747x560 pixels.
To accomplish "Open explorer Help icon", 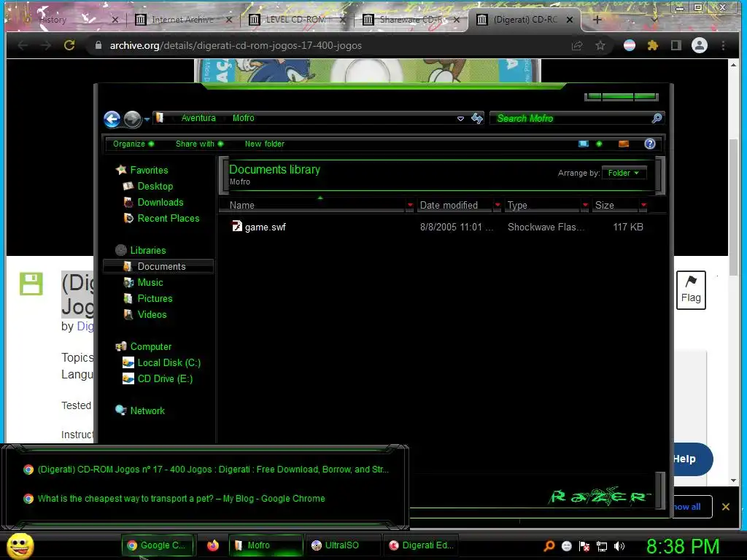I will (x=649, y=144).
